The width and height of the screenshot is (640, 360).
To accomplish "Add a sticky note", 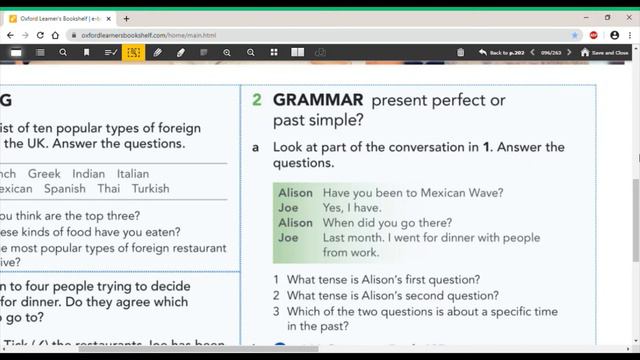I will tap(204, 52).
